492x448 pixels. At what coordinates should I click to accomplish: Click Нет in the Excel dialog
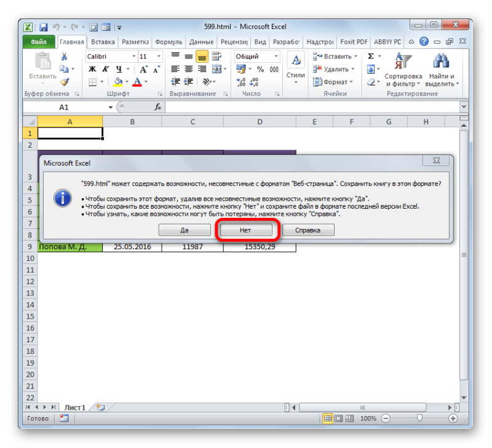point(245,230)
